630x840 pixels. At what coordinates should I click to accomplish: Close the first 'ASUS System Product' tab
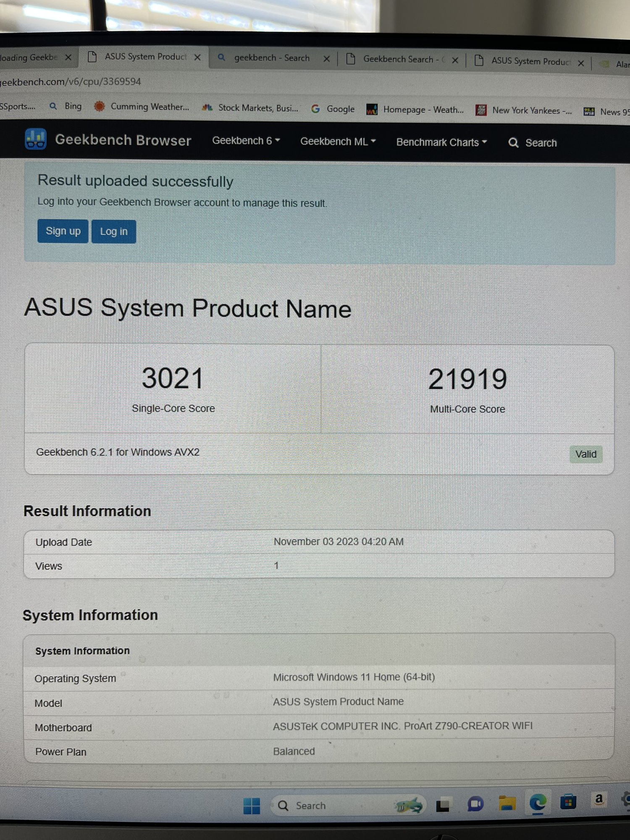197,58
